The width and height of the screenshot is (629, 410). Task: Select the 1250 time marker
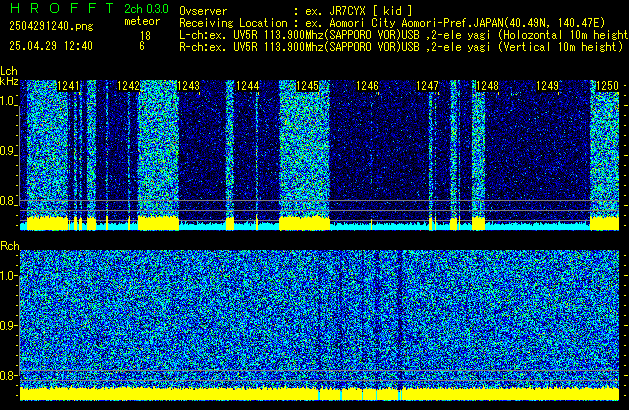tap(607, 86)
